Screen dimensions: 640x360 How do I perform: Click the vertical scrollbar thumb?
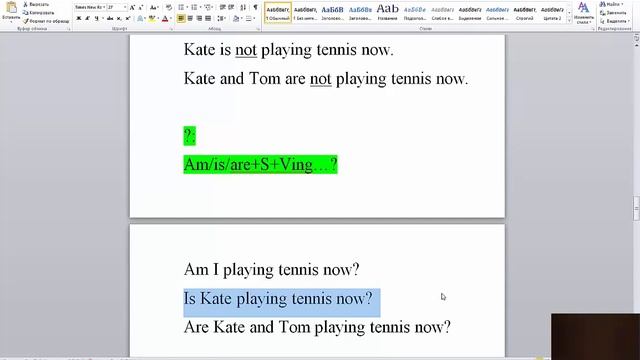click(x=636, y=208)
